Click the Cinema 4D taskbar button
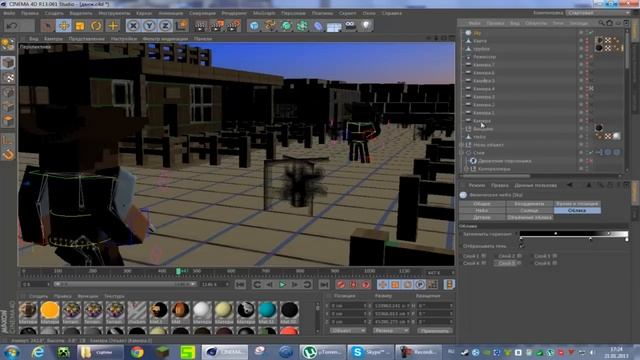Image resolution: width=640 pixels, height=360 pixels. point(224,352)
